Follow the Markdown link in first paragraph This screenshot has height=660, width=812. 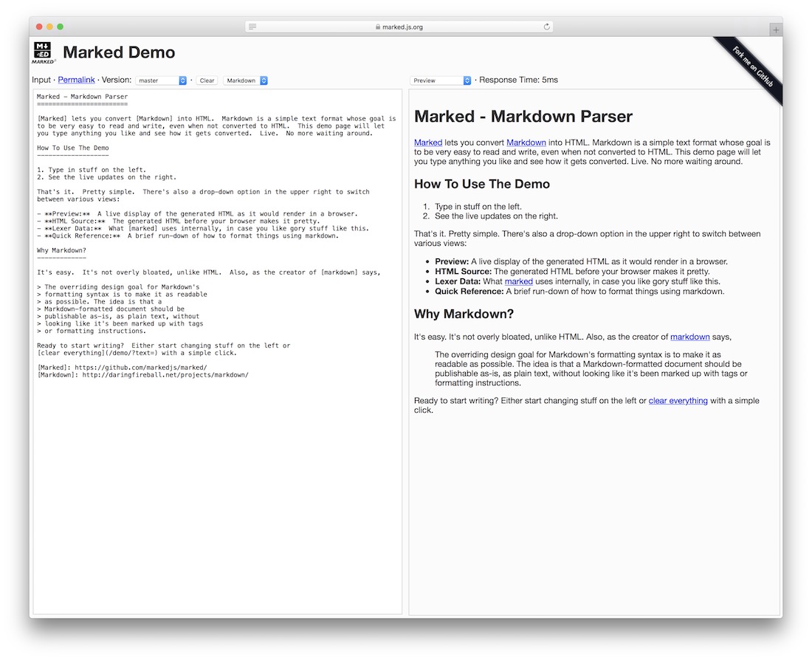(x=526, y=142)
